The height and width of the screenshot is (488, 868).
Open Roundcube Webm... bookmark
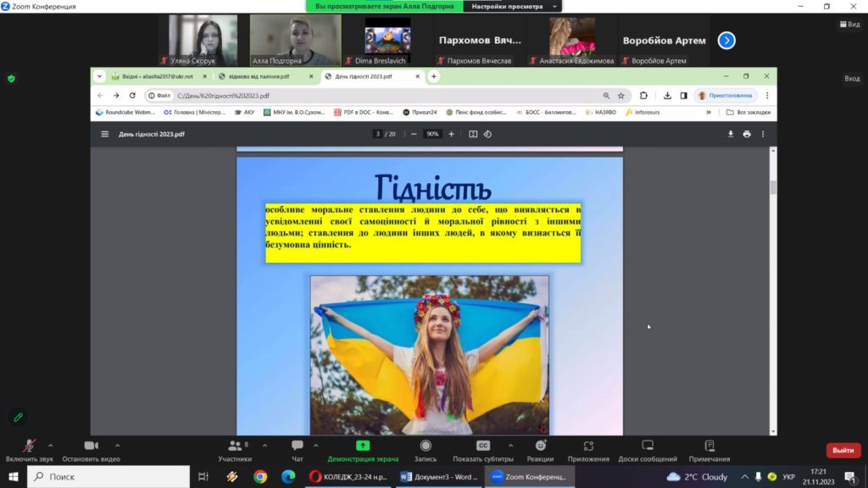tap(125, 113)
